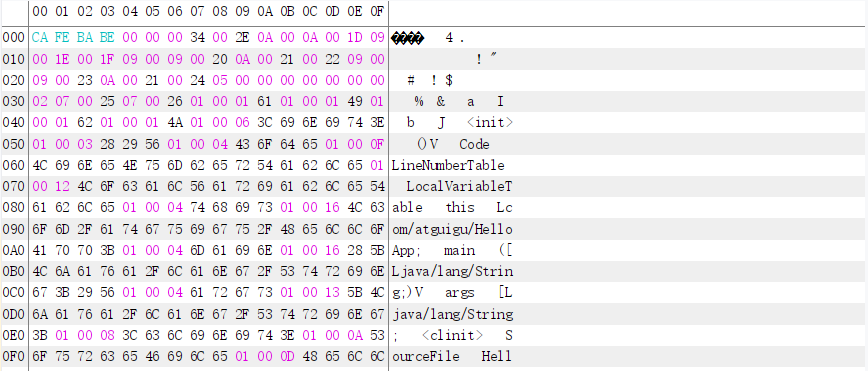The width and height of the screenshot is (868, 371).
Task: Select the ourceFile text in last row
Action: 426,356
